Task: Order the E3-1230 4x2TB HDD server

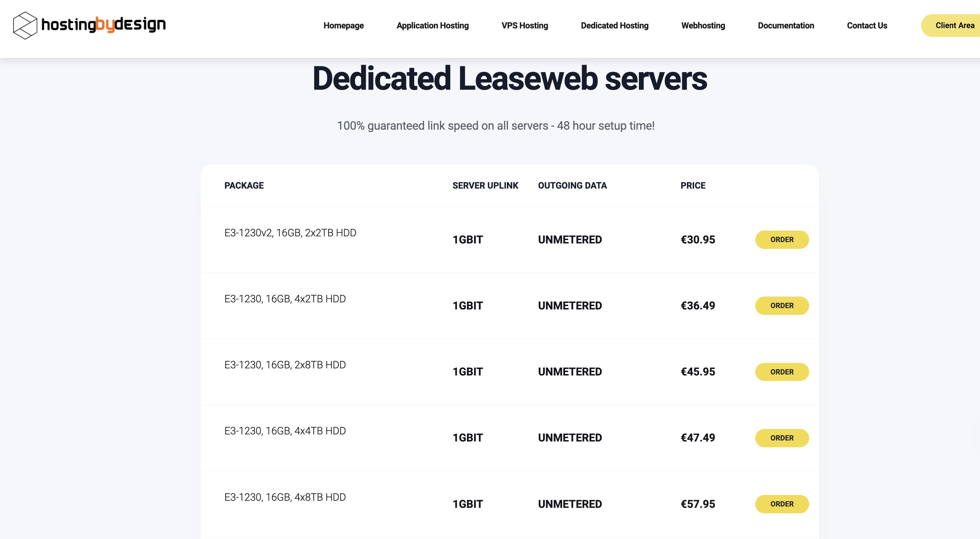Action: coord(782,306)
